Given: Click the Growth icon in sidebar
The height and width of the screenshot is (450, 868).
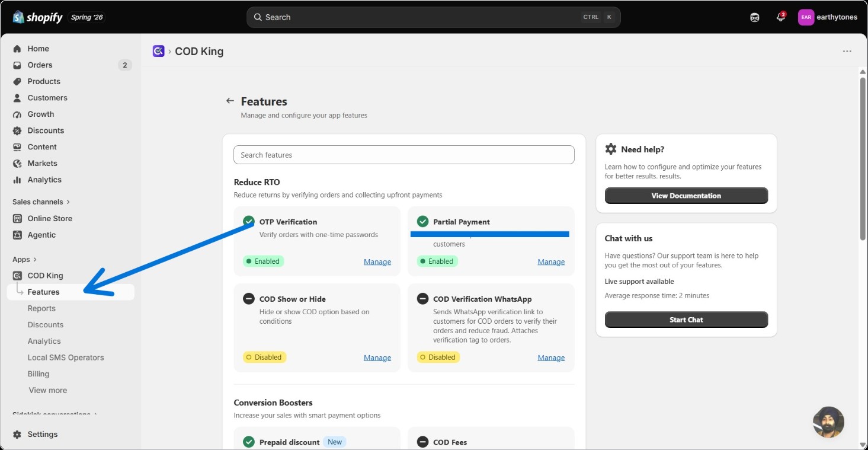Looking at the screenshot, I should pos(17,114).
